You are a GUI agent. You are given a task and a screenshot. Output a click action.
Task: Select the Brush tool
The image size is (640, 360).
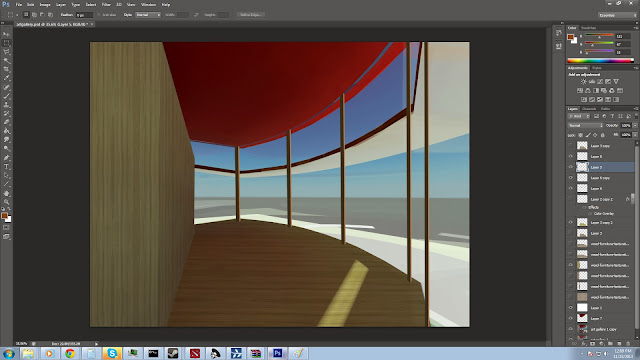[x=6, y=96]
